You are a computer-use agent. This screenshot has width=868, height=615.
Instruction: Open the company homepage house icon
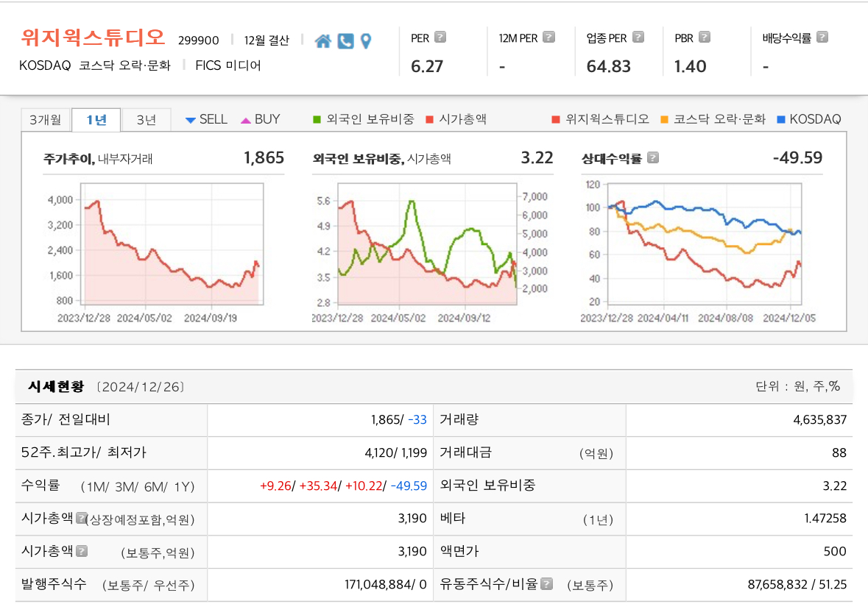point(322,41)
